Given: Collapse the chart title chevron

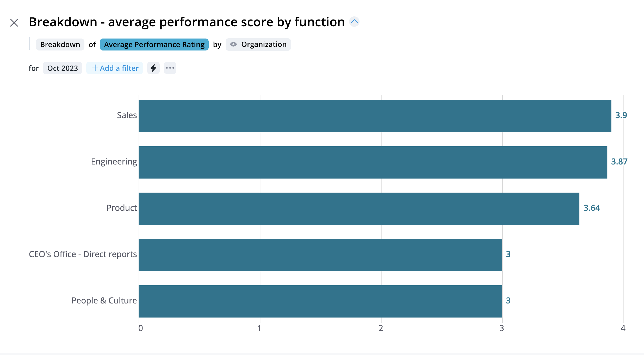Looking at the screenshot, I should click(354, 22).
